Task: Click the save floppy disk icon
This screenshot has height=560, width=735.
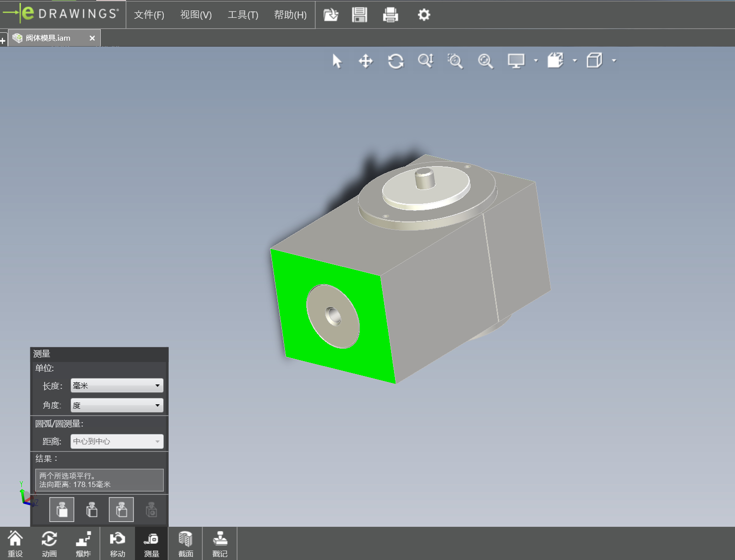Action: pyautogui.click(x=360, y=15)
